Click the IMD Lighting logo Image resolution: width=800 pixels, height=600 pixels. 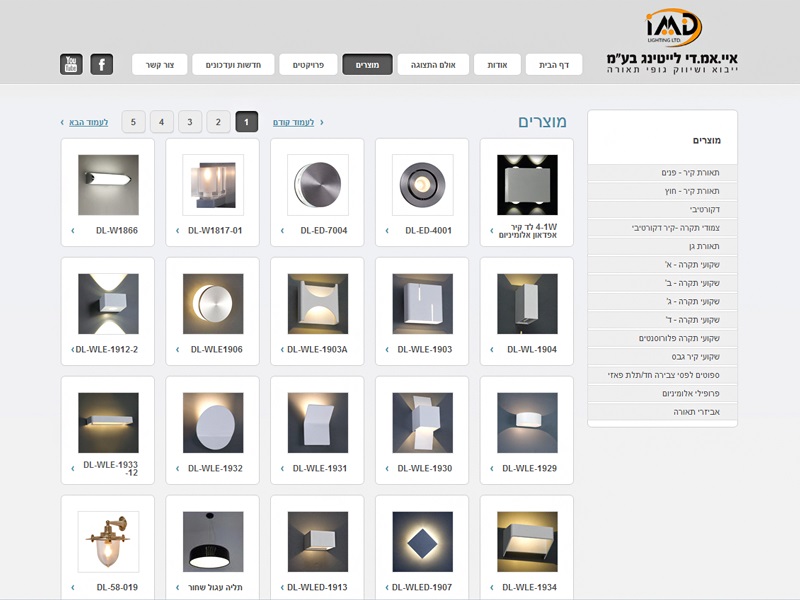pos(674,28)
